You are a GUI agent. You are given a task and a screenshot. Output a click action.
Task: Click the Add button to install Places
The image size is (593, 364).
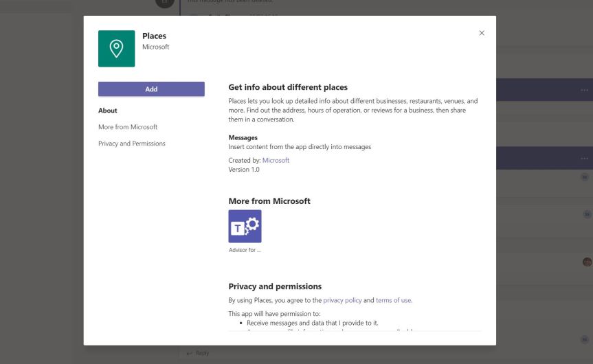tap(151, 89)
